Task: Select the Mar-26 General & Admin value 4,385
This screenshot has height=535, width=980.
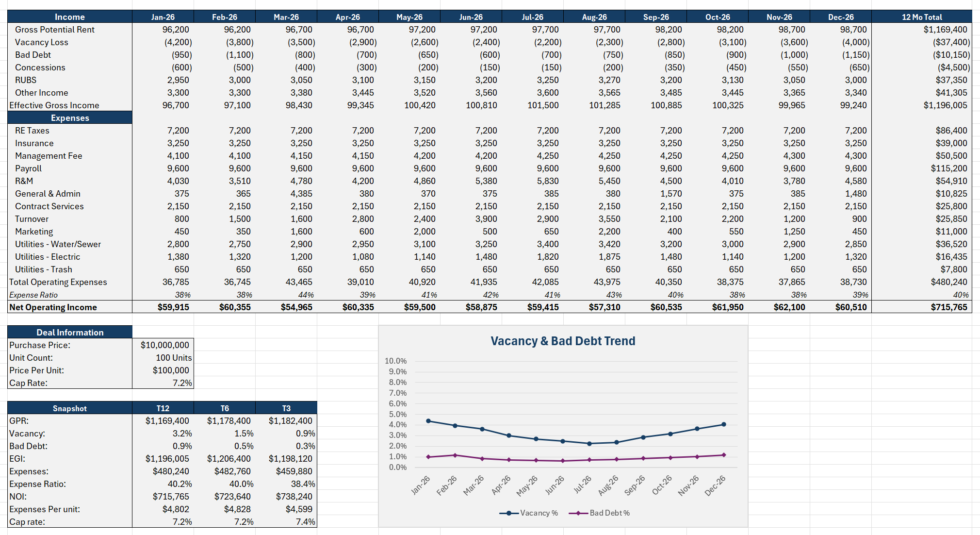Action: tap(301, 194)
